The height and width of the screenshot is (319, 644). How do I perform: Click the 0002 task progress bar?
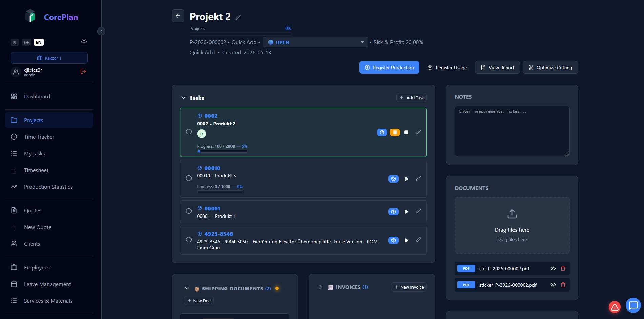pos(222,151)
